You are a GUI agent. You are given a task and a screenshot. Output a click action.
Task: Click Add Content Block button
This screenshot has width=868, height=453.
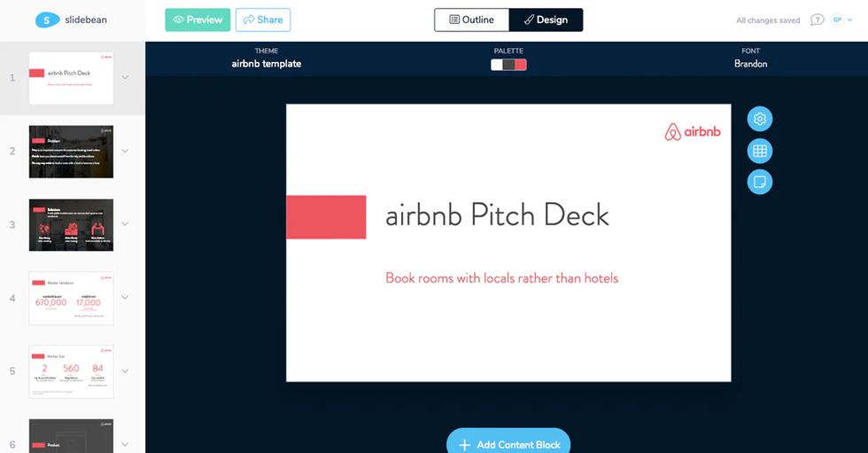(508, 443)
